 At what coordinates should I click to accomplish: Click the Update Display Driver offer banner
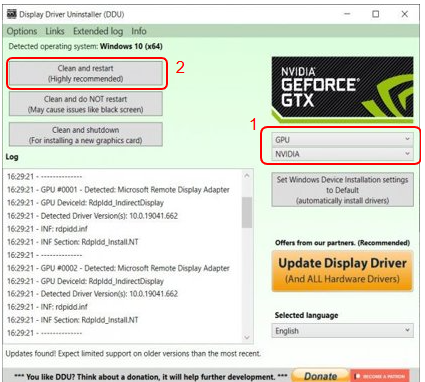coord(342,271)
